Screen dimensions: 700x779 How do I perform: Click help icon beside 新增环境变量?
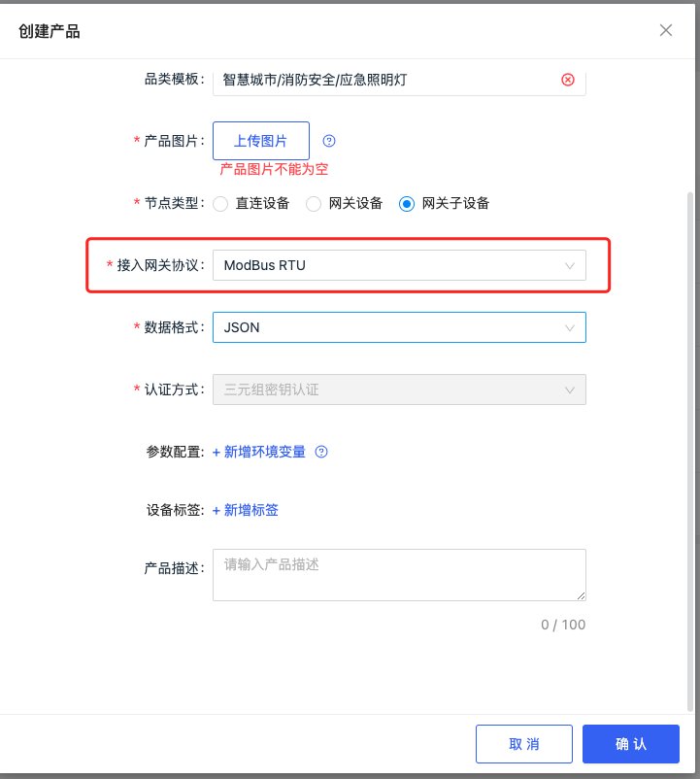click(321, 452)
